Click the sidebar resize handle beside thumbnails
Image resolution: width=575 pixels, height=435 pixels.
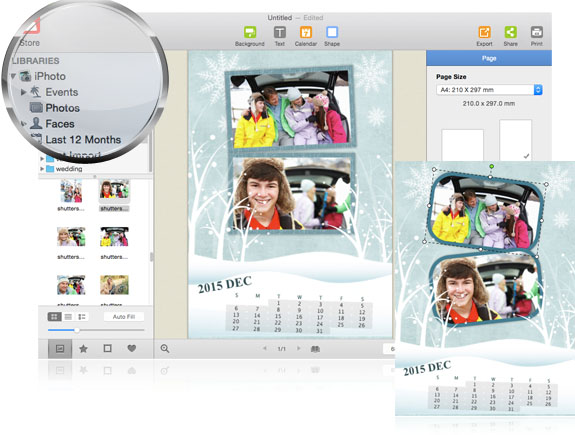pos(151,257)
